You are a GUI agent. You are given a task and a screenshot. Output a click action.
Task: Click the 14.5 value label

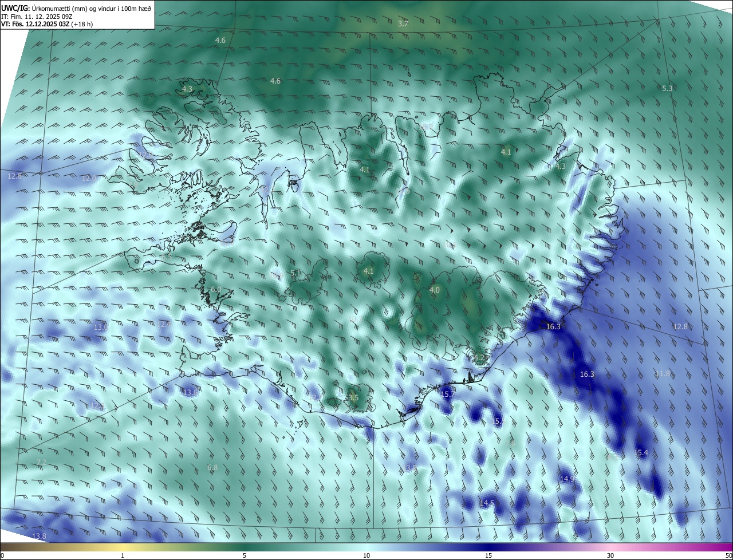pos(487,503)
